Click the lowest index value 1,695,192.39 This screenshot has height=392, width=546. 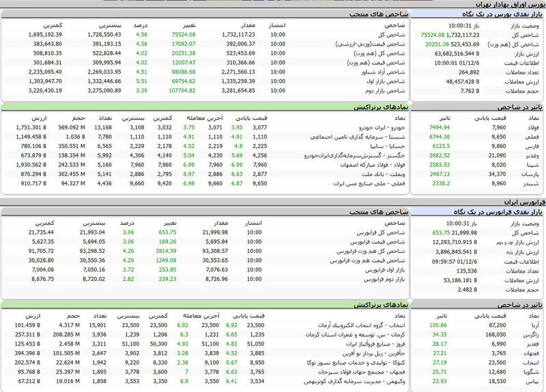tap(45, 35)
